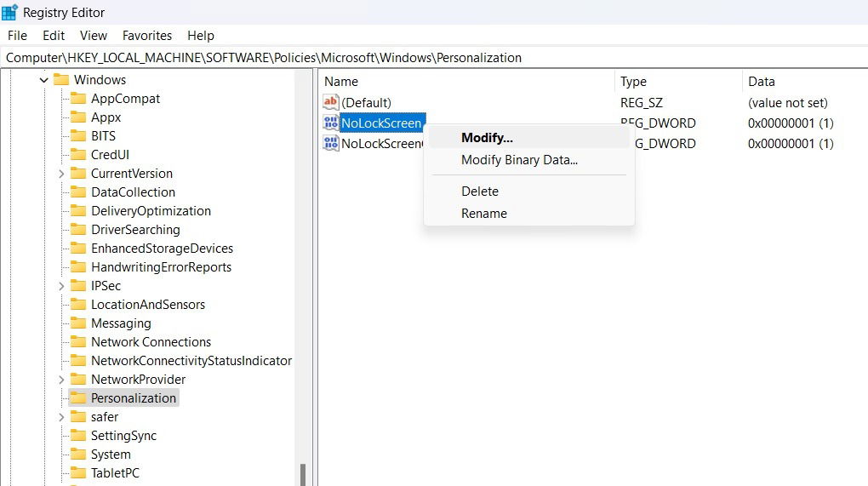This screenshot has height=486, width=868.
Task: Choose Rename in the context menu
Action: [x=529, y=214]
